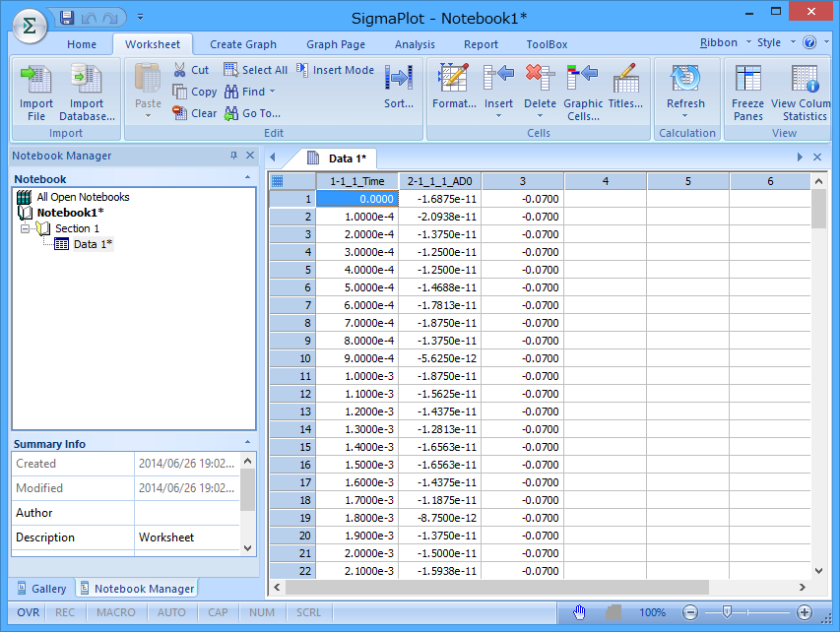Adjust the zoom slider handle
The height and width of the screenshot is (632, 840).
(x=727, y=611)
